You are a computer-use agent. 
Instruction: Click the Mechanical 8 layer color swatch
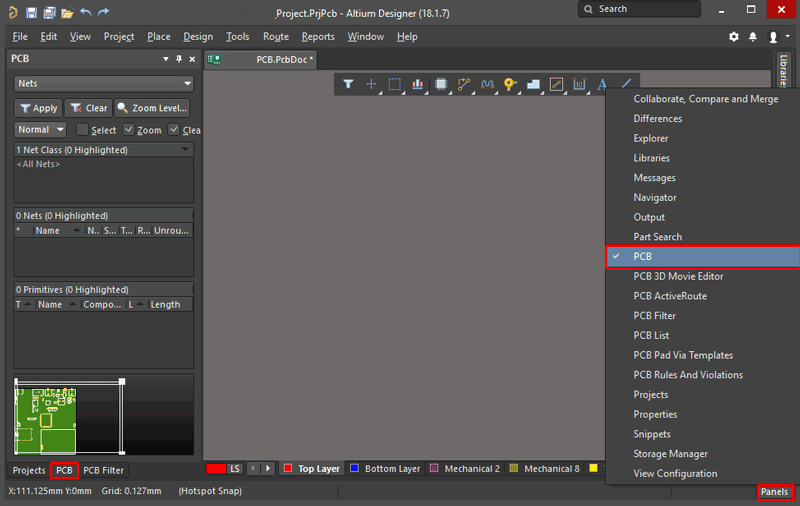coord(514,468)
